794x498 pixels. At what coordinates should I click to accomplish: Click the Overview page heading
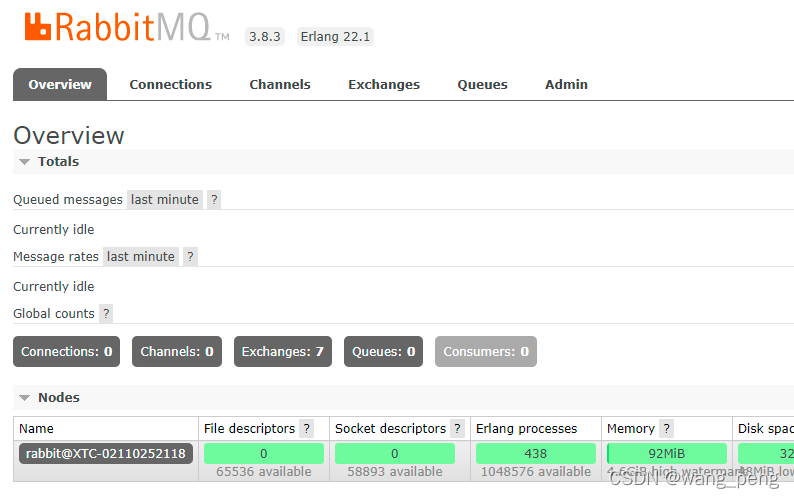(69, 135)
